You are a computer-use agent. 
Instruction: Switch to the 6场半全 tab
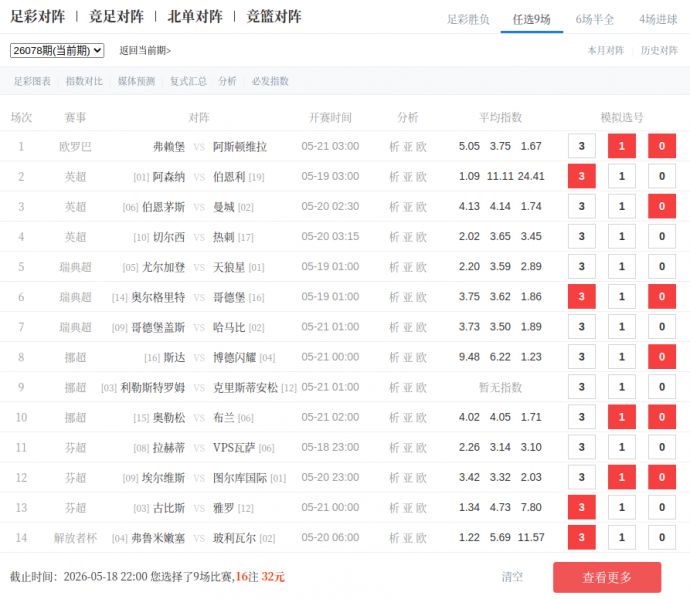pyautogui.click(x=595, y=19)
